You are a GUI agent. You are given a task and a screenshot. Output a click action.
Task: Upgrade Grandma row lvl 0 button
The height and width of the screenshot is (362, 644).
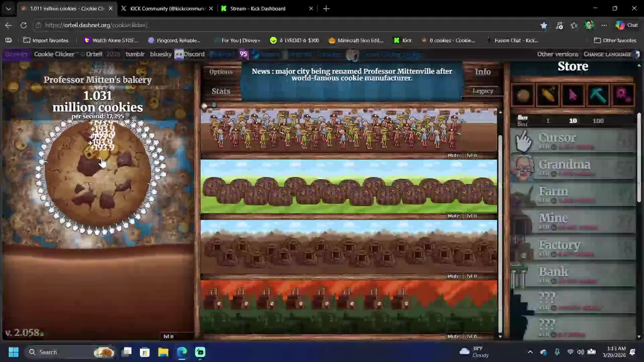click(x=471, y=155)
